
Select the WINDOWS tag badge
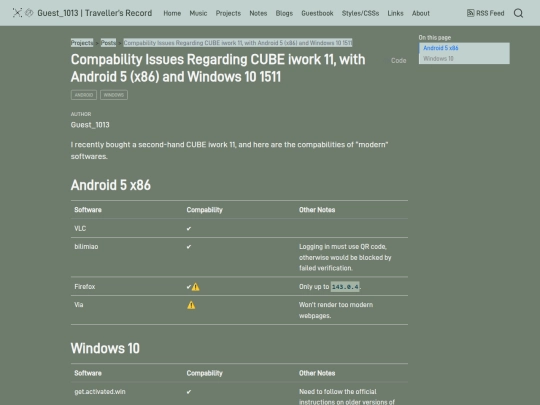[114, 95]
